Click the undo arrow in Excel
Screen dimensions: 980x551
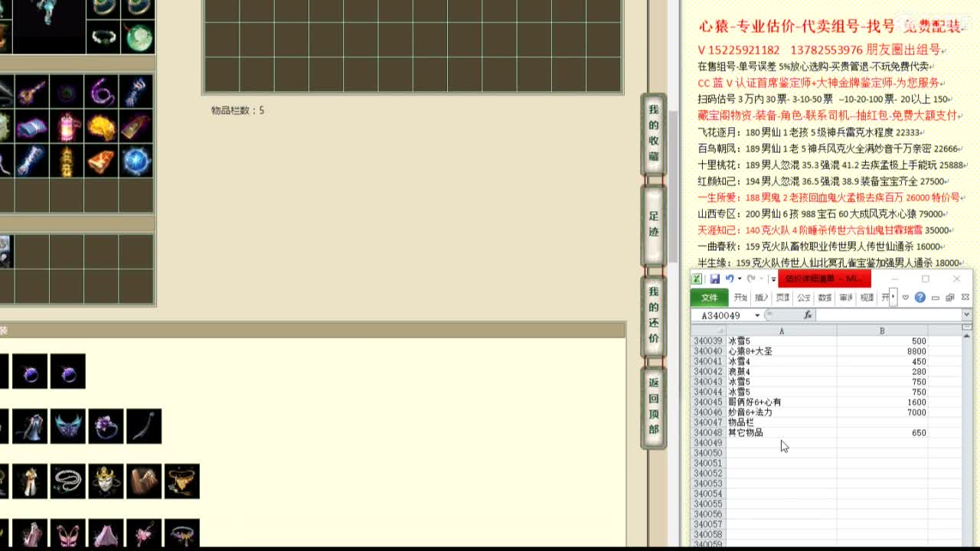[x=729, y=279]
